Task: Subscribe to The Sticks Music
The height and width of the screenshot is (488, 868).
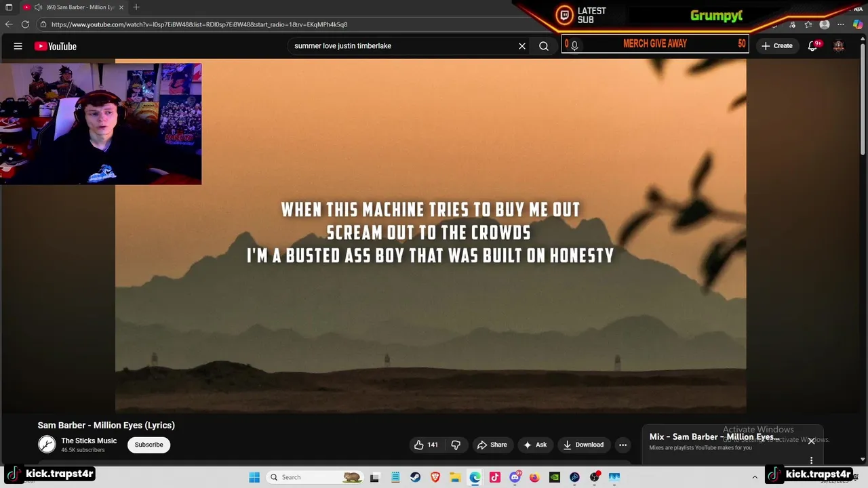Action: (149, 445)
